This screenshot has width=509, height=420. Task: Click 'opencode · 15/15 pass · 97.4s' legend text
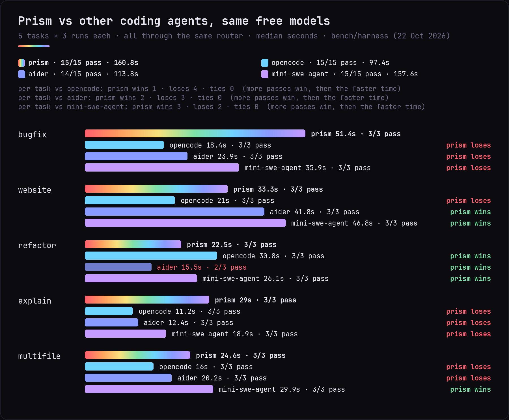pos(330,63)
